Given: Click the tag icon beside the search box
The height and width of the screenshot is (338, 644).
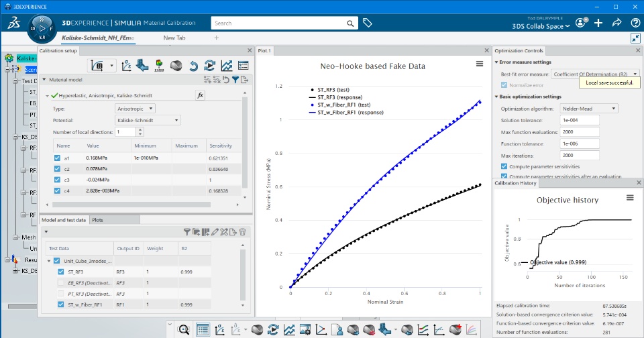Looking at the screenshot, I should [x=367, y=23].
